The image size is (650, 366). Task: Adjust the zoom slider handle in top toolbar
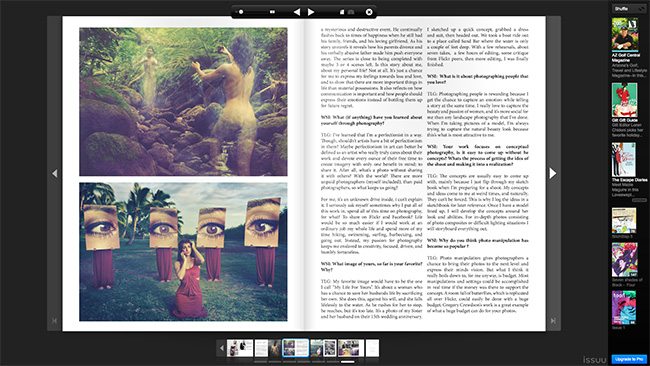coord(241,12)
